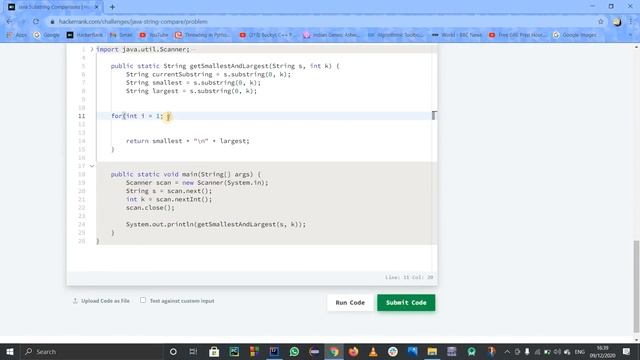Click the scan.close() line
The width and height of the screenshot is (640, 360).
coord(150,207)
